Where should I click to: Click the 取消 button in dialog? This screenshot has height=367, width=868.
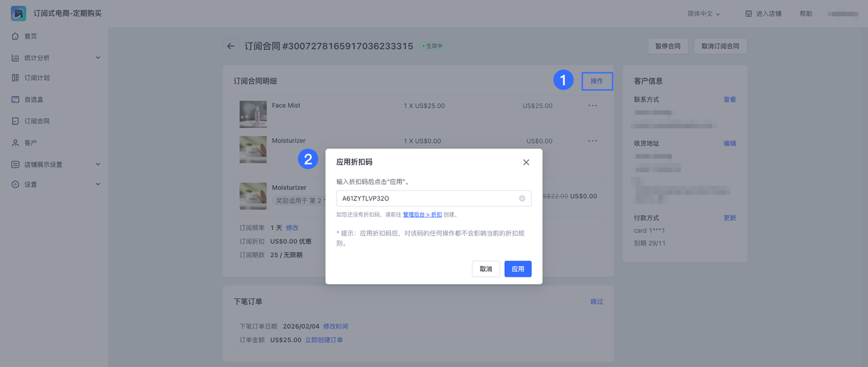tap(486, 269)
